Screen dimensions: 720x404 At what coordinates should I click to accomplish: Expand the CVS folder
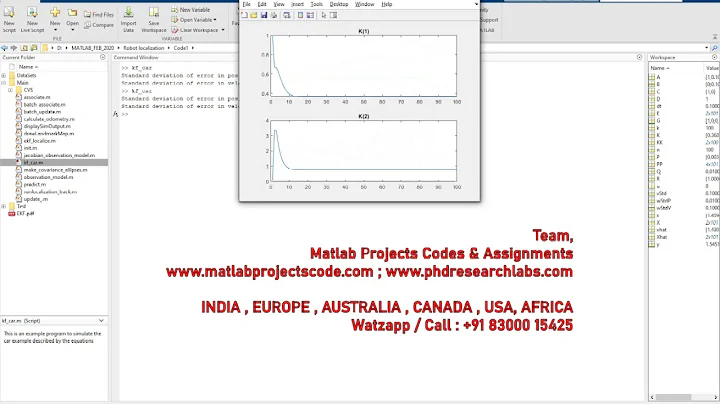coord(10,90)
